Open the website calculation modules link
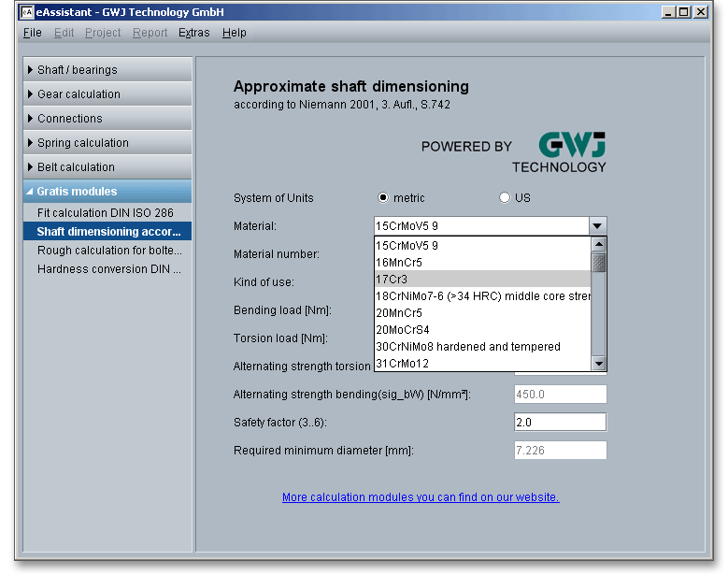This screenshot has width=728, height=575. 421,497
